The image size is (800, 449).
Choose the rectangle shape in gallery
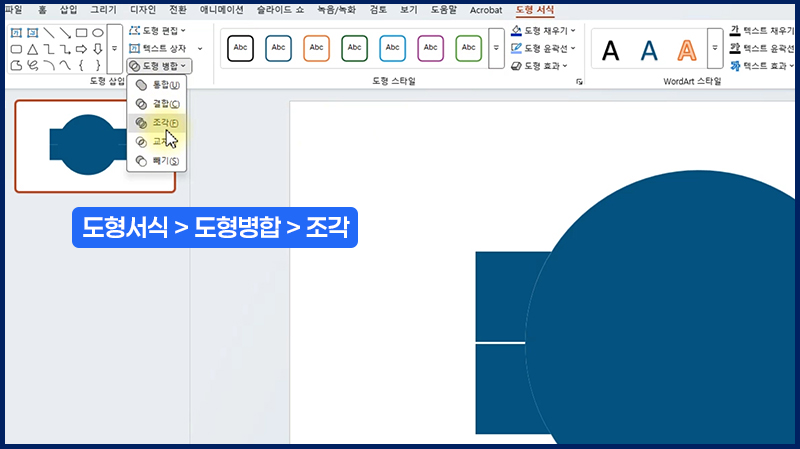pos(82,33)
